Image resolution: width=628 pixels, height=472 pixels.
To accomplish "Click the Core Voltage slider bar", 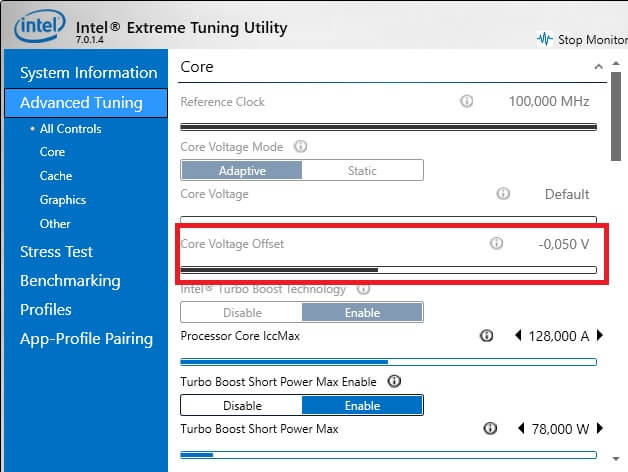I will coord(388,219).
